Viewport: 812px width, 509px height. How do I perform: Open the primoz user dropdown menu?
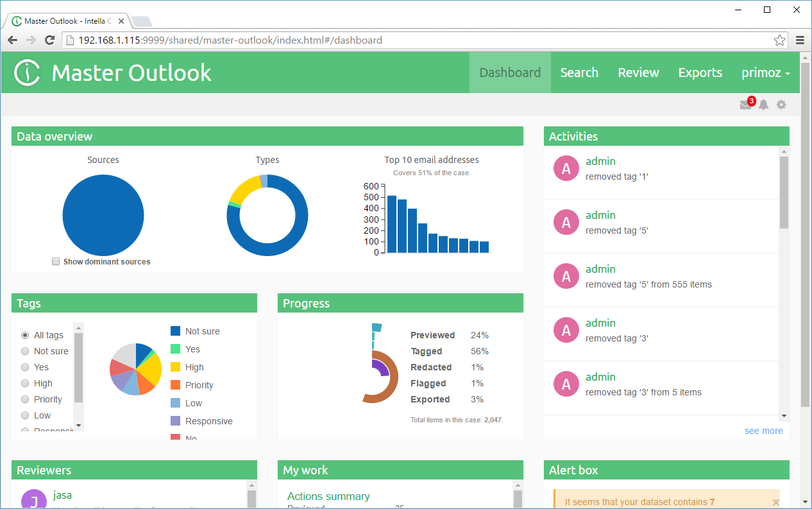pos(765,72)
